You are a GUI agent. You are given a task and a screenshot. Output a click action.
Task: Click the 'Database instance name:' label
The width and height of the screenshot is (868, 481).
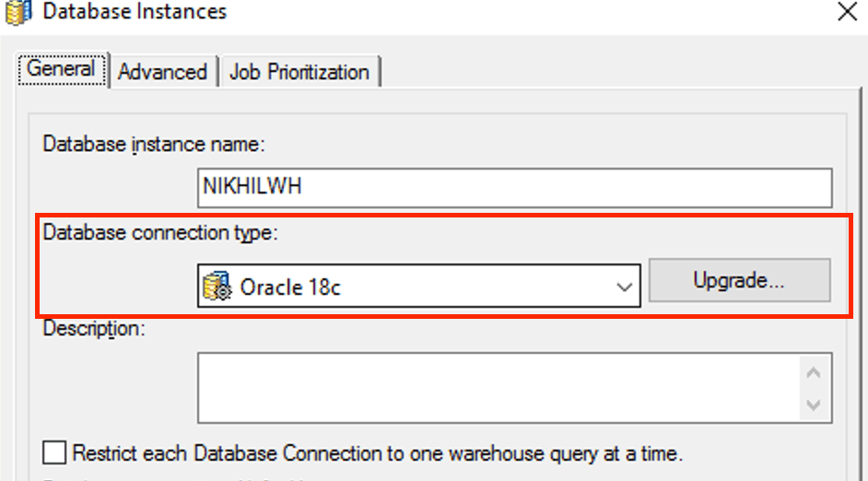click(x=154, y=145)
